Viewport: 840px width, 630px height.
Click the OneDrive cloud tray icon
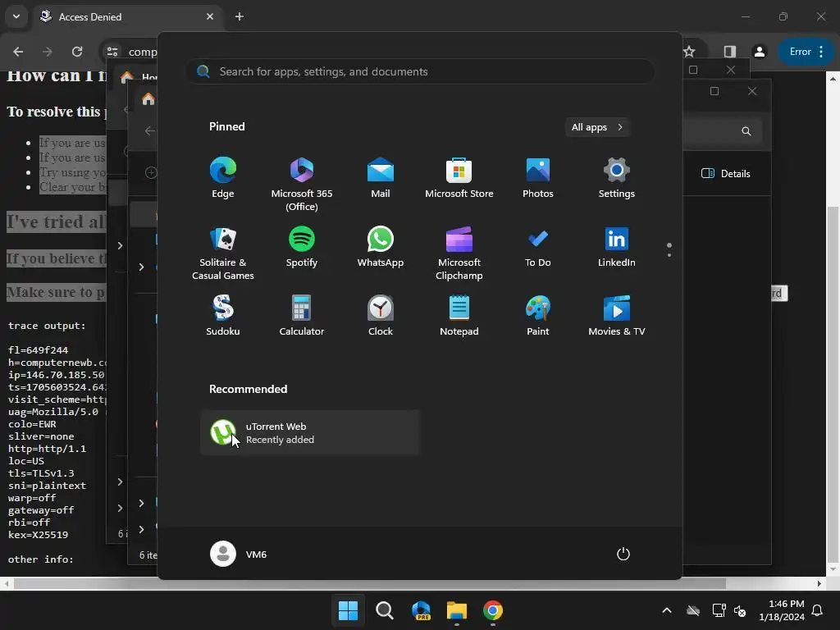tap(693, 610)
